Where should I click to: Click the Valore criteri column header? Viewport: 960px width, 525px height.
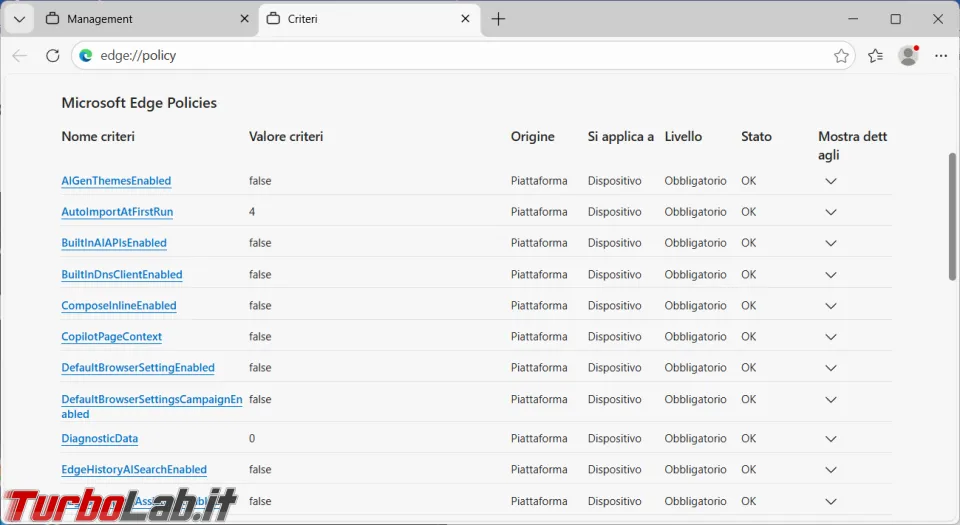tap(286, 137)
